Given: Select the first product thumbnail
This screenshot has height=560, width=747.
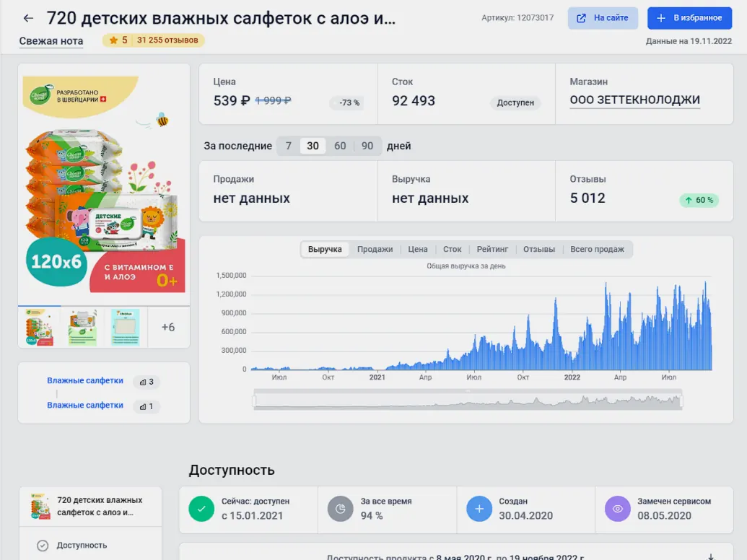Looking at the screenshot, I should coord(40,327).
